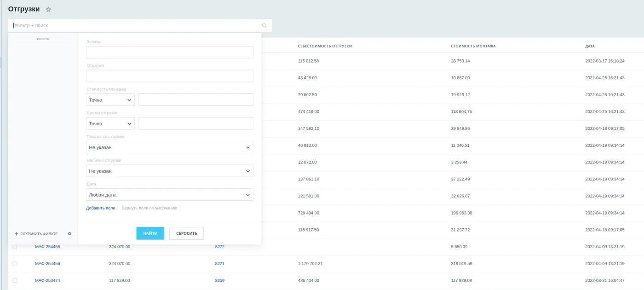
Task: Open Стоимость монтажа comparison dropdown
Action: [110, 100]
